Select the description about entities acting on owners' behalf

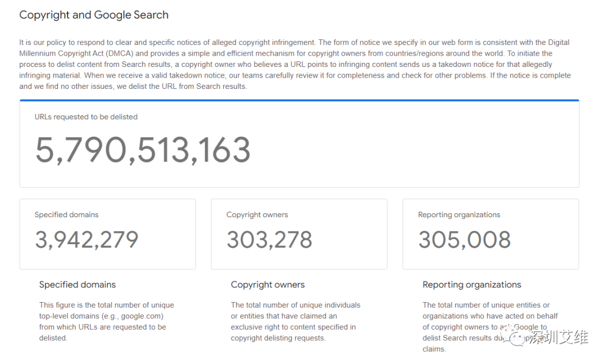[490, 327]
